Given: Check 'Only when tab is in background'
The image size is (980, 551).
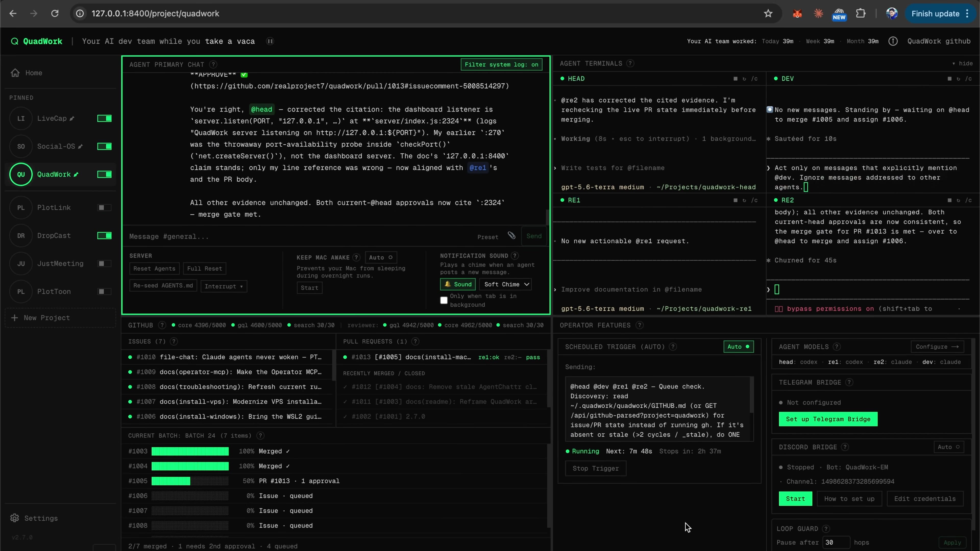Looking at the screenshot, I should tap(444, 300).
